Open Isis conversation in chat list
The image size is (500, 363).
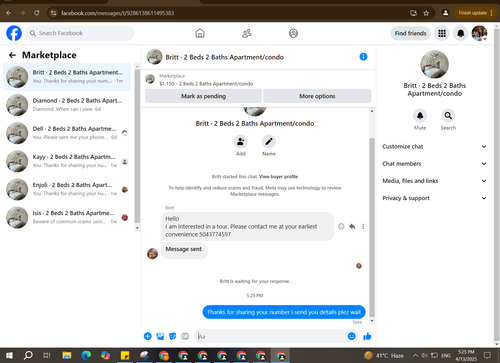[x=67, y=218]
